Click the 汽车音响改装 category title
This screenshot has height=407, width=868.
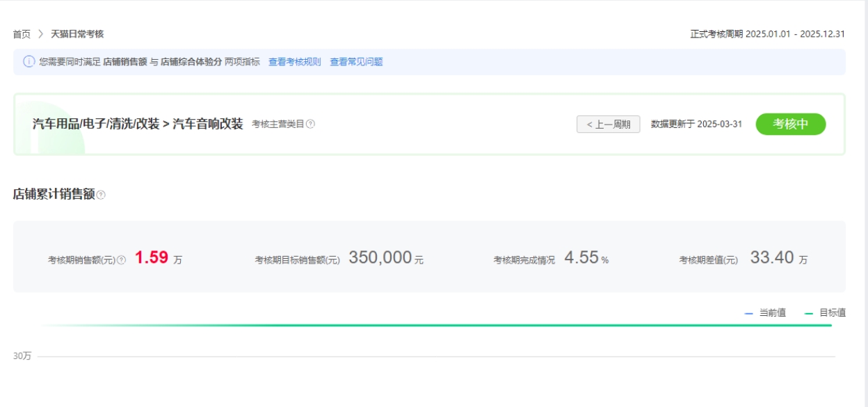tap(208, 124)
